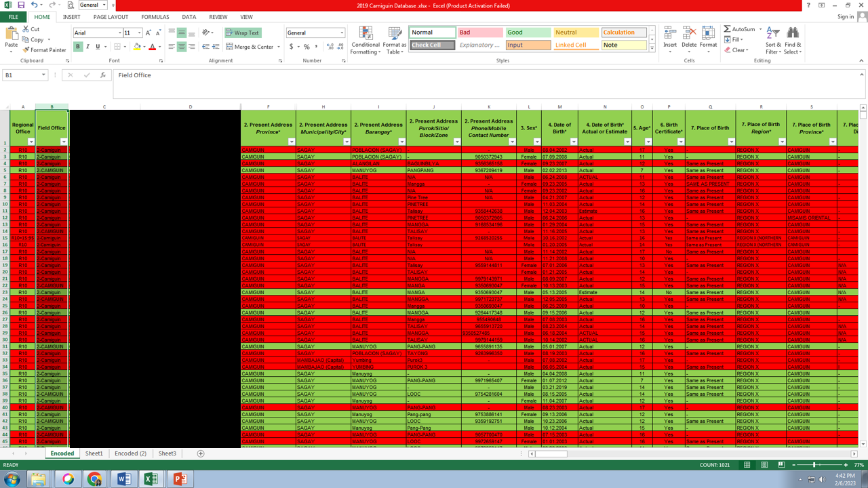Toggle top vertical alignment
The image size is (868, 488).
pyautogui.click(x=172, y=33)
